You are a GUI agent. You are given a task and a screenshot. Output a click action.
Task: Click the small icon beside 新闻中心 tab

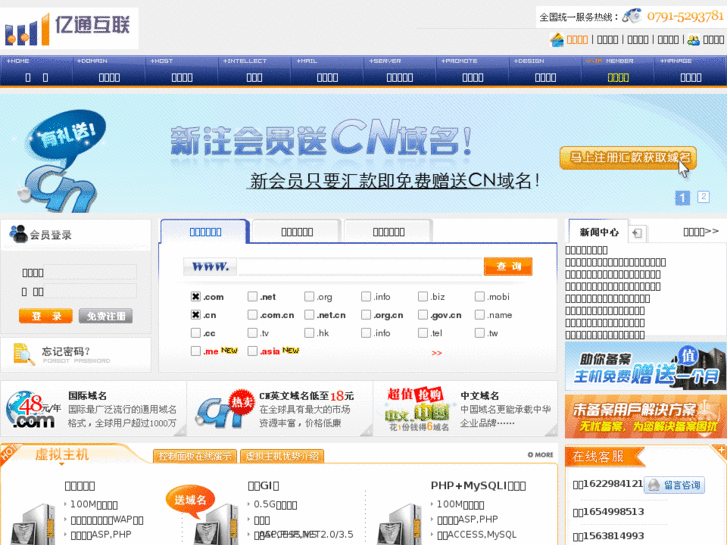point(637,233)
